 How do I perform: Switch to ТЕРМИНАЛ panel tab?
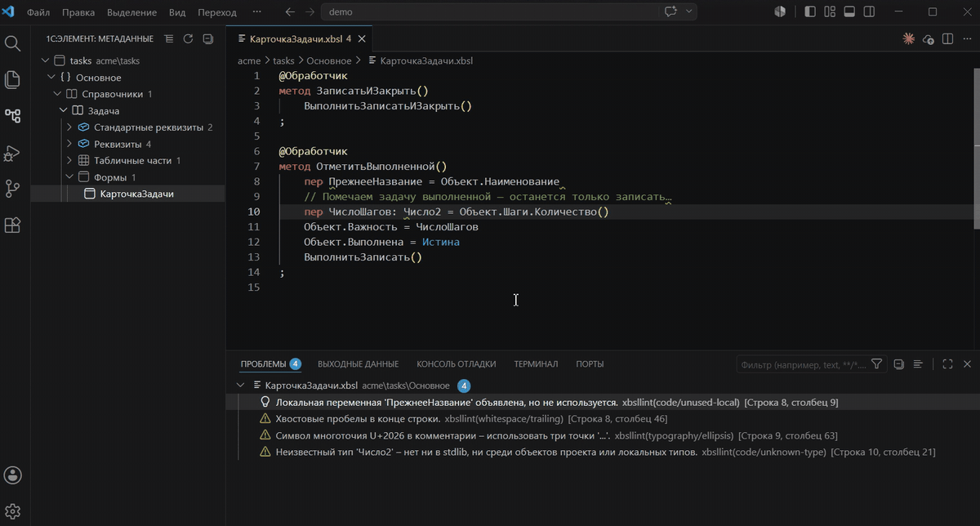coord(536,363)
